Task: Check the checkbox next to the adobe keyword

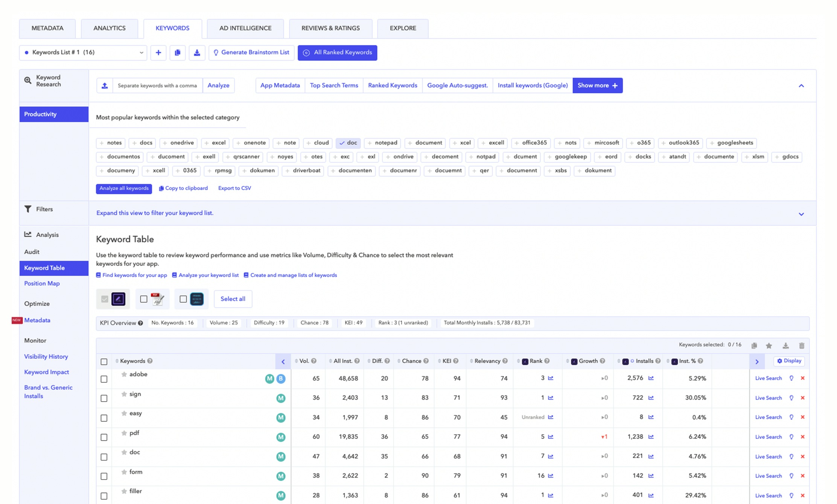Action: [x=104, y=379]
